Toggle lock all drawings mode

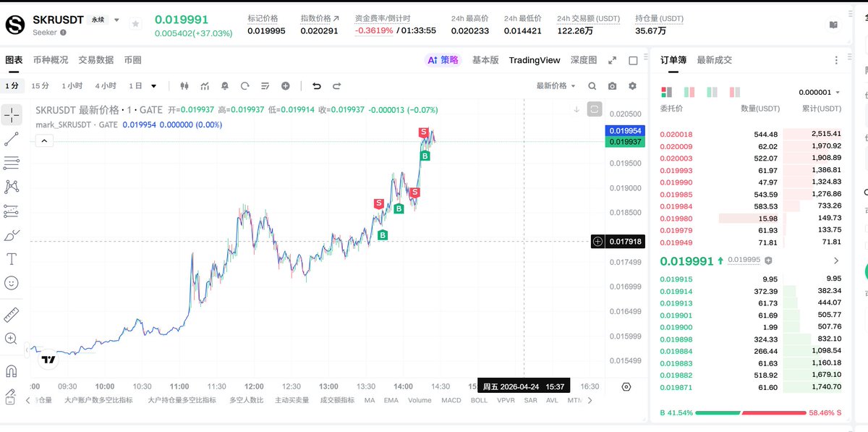point(12,395)
